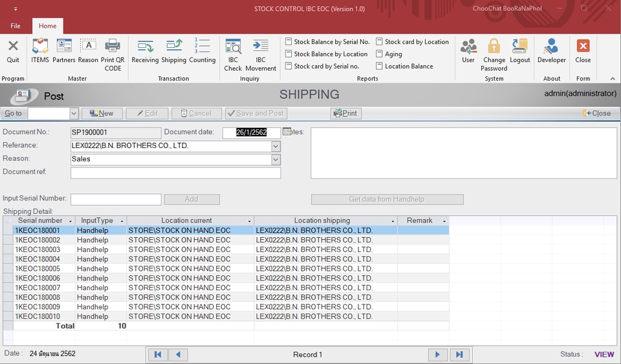
Task: Click the Post header icon
Action: point(24,95)
